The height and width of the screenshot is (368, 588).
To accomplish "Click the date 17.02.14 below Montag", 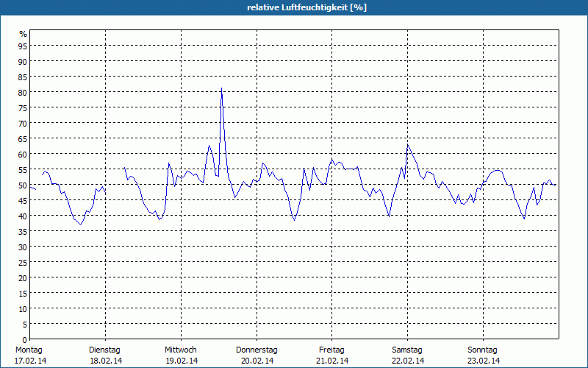I will point(30,361).
